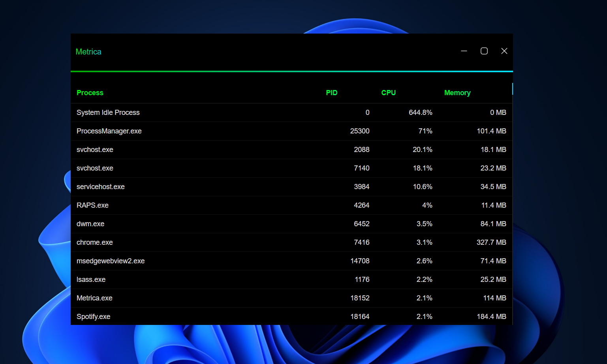Select the RAPS.exe process row
This screenshot has height=364, width=607.
(237, 205)
